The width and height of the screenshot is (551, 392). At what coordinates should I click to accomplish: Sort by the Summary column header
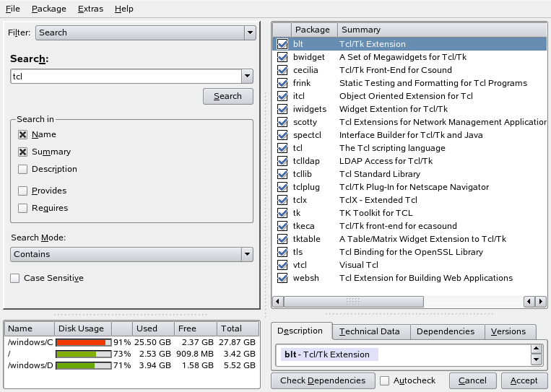[442, 30]
